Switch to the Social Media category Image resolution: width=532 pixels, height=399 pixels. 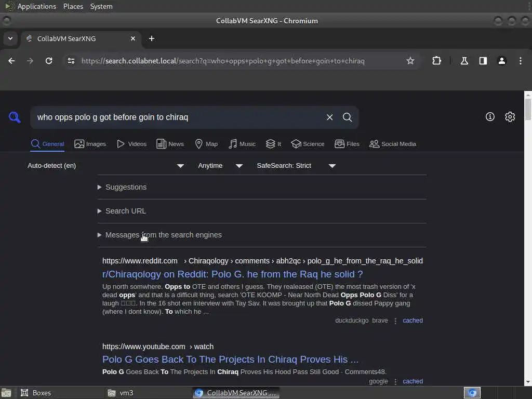coord(393,144)
